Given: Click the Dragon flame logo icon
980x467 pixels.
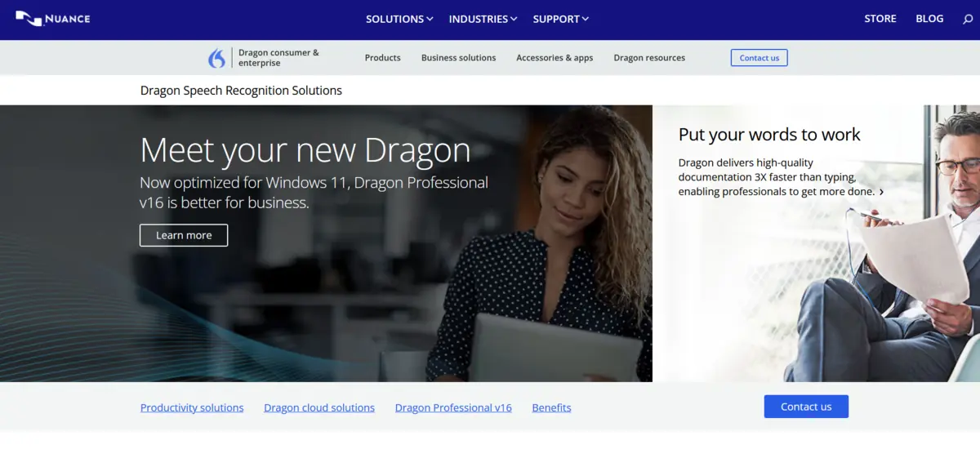Looking at the screenshot, I should [217, 58].
